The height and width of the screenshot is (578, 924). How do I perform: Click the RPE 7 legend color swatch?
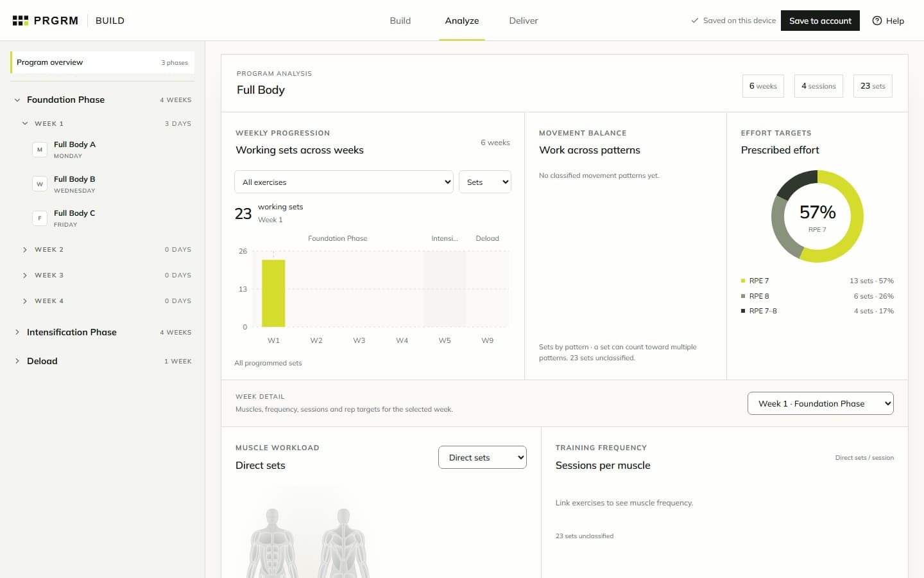pos(743,281)
